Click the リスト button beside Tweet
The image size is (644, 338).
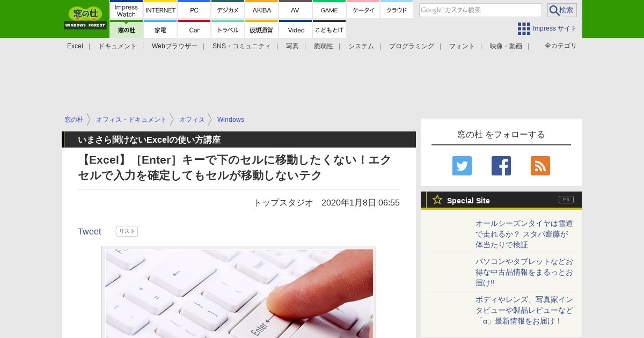(x=127, y=231)
